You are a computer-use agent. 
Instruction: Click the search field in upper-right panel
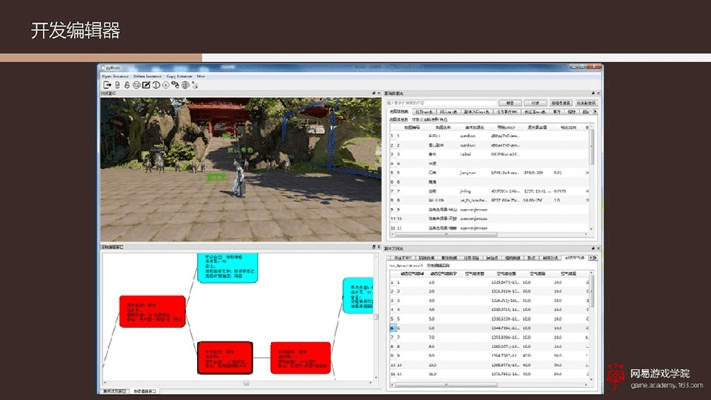pos(441,103)
